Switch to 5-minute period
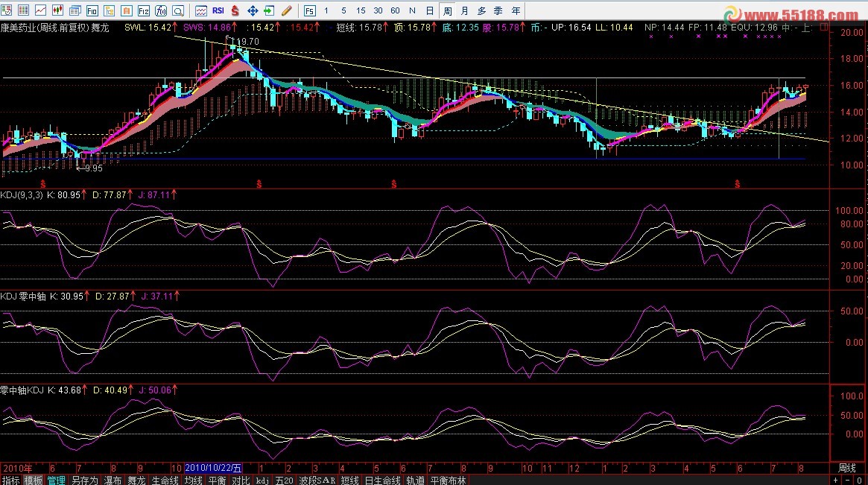The height and width of the screenshot is (485, 868). [343, 10]
